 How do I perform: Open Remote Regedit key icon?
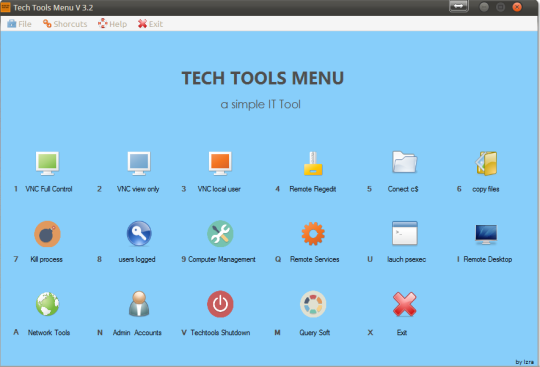pyautogui.click(x=313, y=164)
